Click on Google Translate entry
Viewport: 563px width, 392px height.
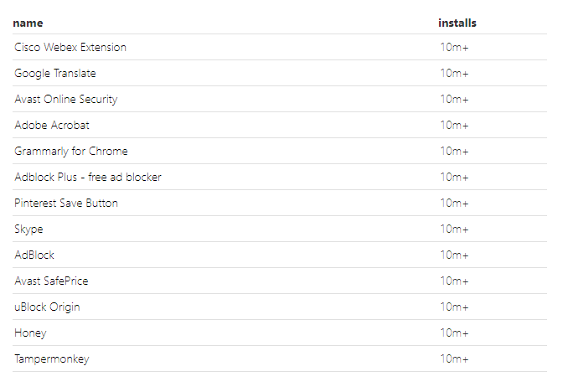55,73
